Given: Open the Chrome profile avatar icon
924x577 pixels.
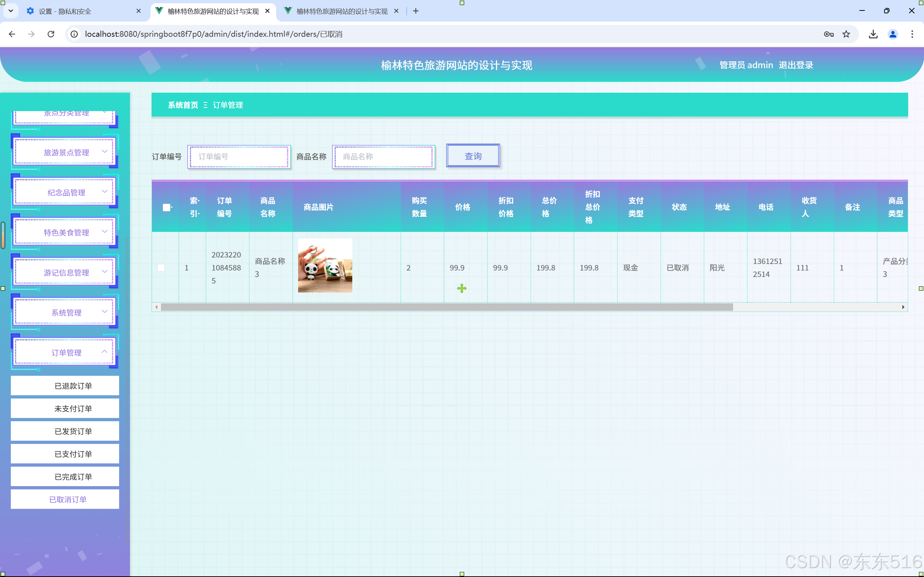Looking at the screenshot, I should pos(892,34).
